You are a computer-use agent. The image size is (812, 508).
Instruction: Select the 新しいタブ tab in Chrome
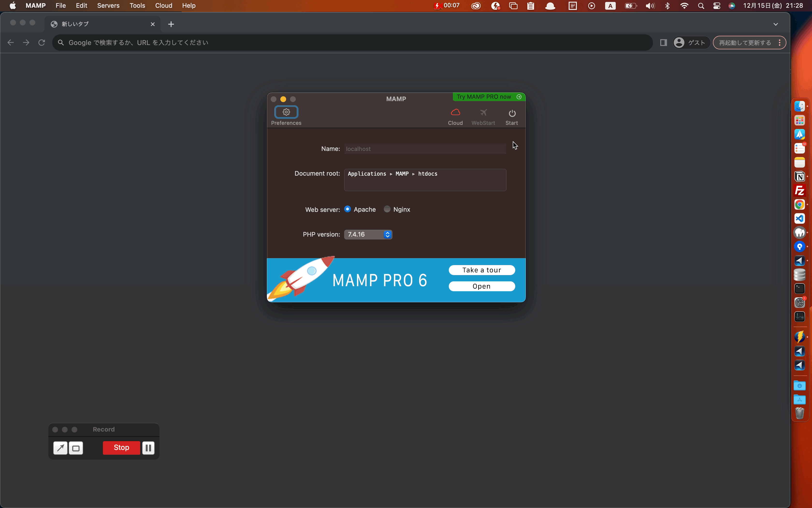point(102,24)
